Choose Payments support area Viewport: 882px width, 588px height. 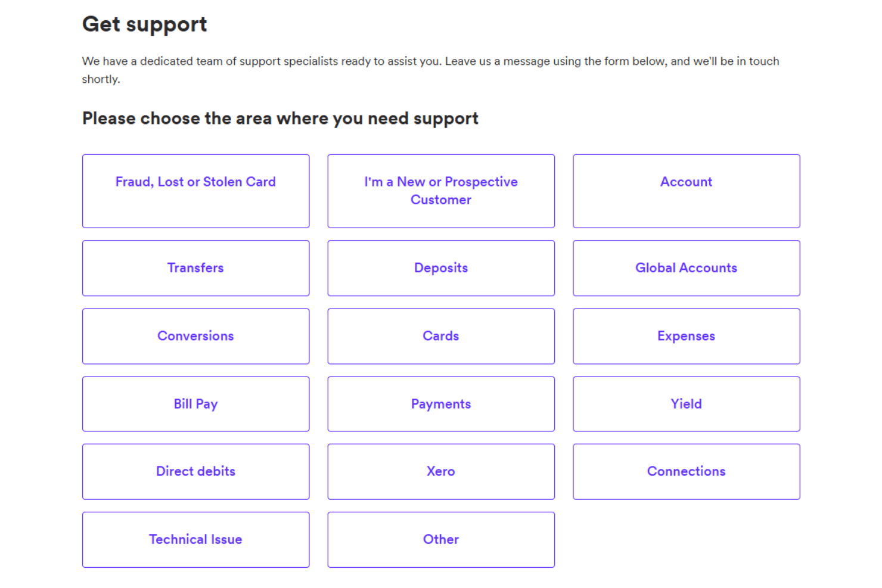click(441, 404)
